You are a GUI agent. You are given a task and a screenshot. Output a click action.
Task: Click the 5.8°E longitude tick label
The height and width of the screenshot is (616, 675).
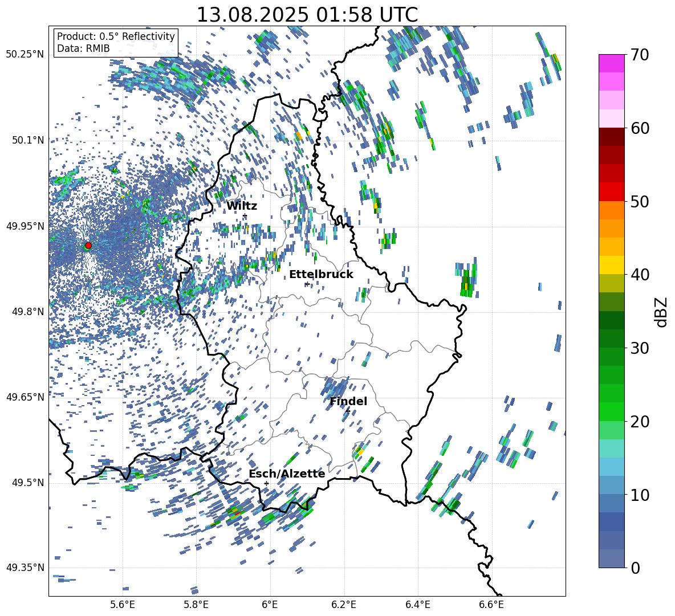pos(196,605)
